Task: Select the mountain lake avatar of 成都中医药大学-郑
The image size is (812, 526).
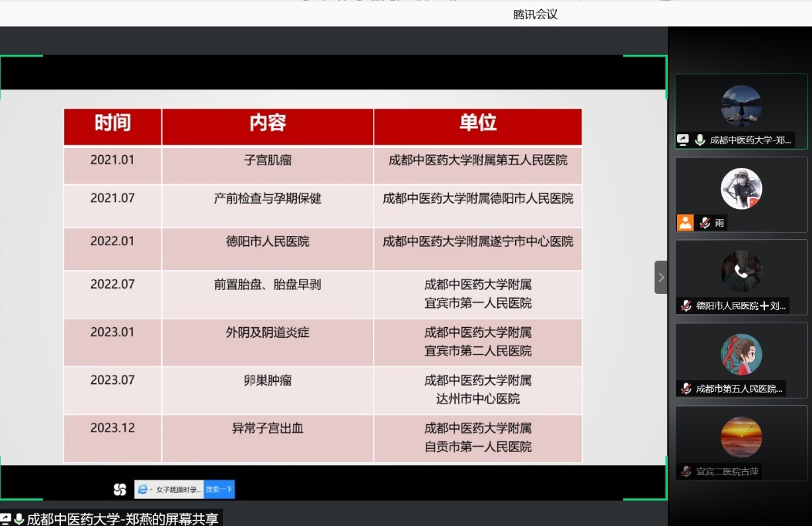Action: click(x=741, y=106)
